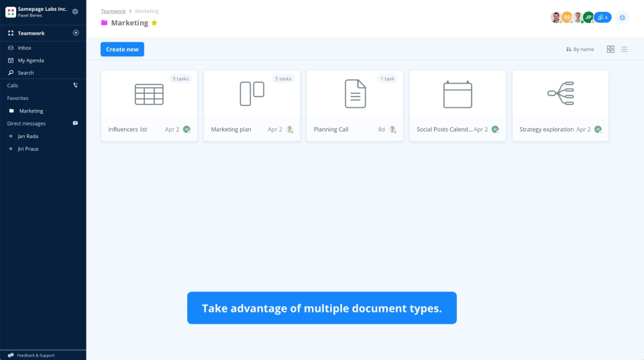The height and width of the screenshot is (360, 644).
Task: Click the Calls section label
Action: click(x=12, y=85)
